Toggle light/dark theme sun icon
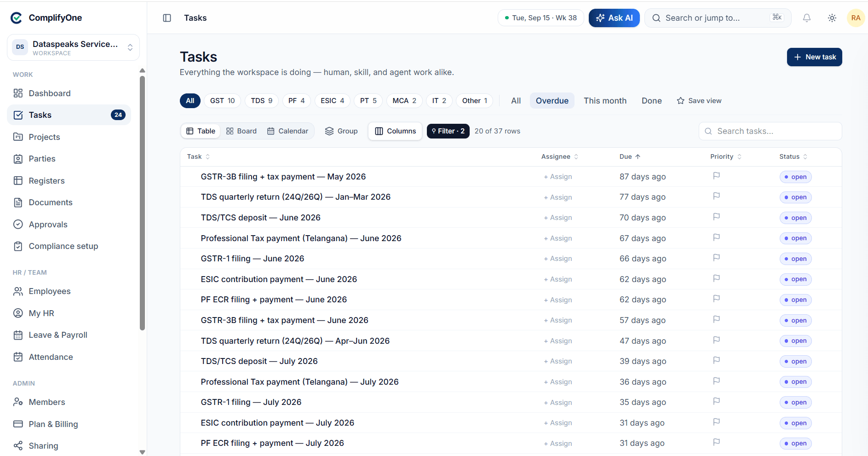 point(832,18)
